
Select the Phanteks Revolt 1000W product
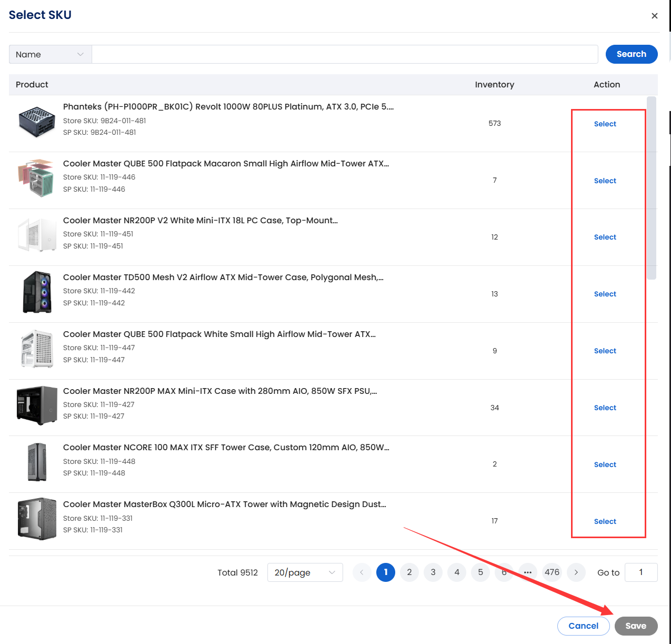[605, 124]
